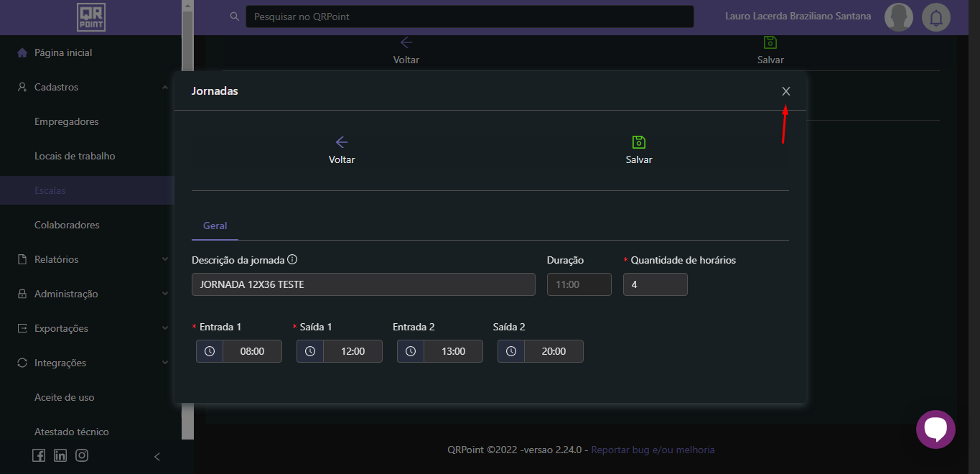
Task: Click the Salvar icon in Jornadas dialog
Action: click(x=638, y=142)
